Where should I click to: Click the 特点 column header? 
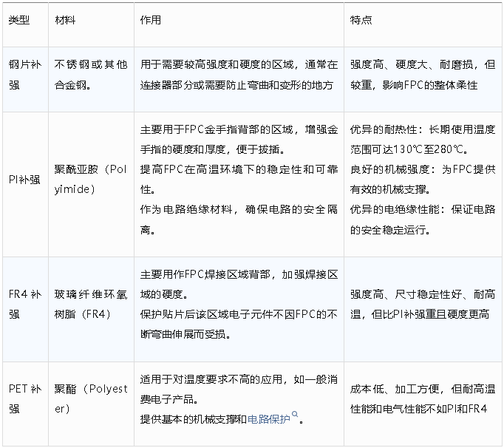(361, 21)
